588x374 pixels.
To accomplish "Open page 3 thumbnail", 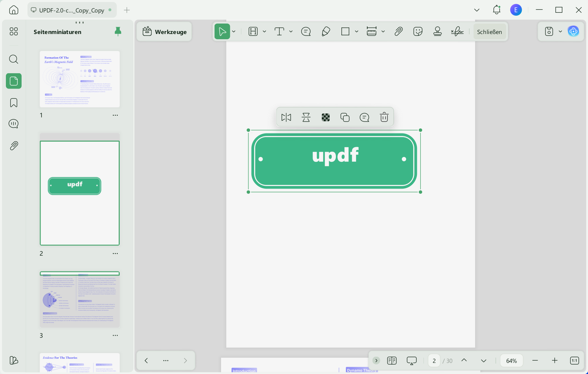I will (80, 299).
